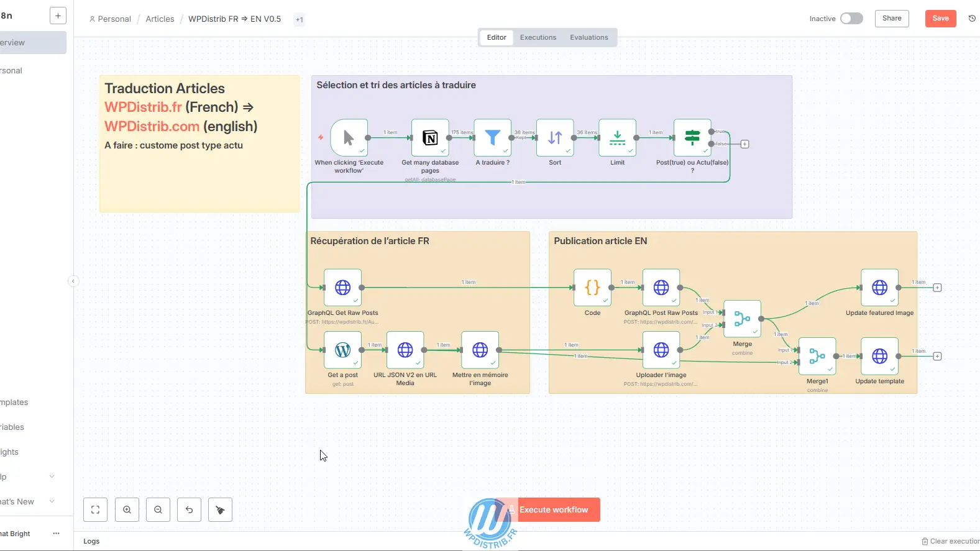Open the 'Post(true) ou Actu(false)' node
Viewport: 980px width, 551px height.
(x=692, y=137)
